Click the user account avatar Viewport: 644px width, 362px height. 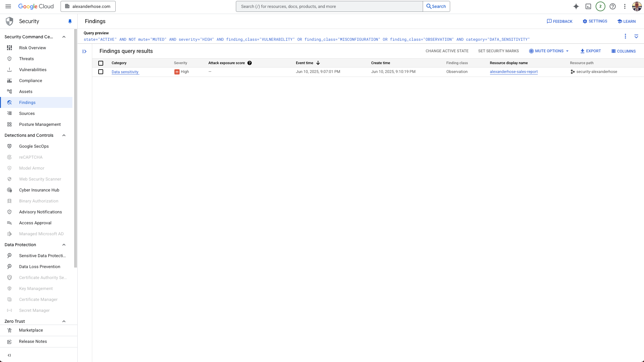[x=637, y=6]
